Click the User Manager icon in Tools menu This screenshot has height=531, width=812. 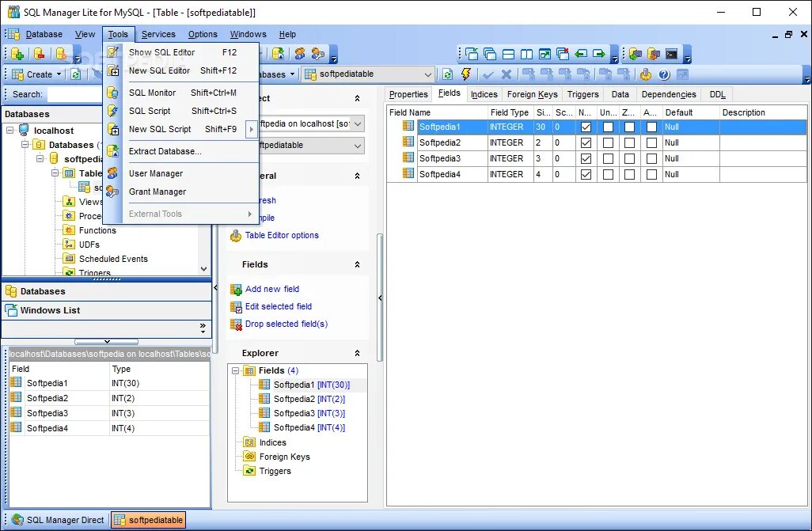point(113,173)
